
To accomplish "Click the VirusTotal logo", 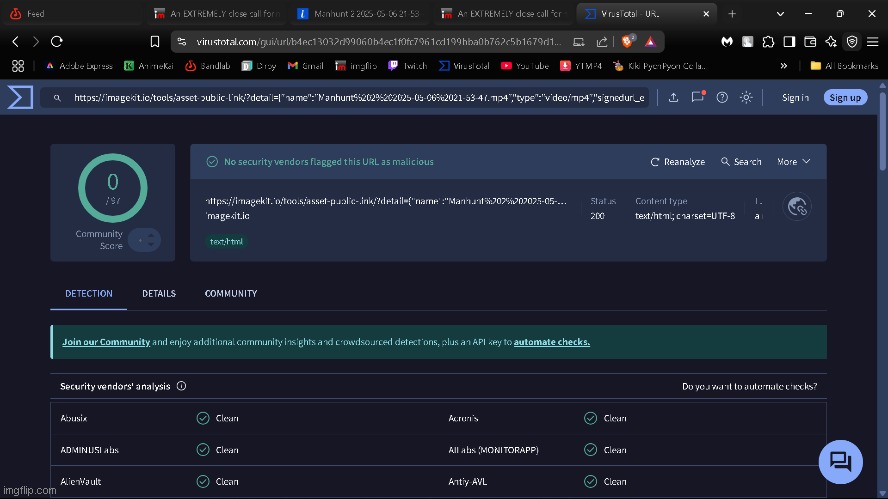I will pyautogui.click(x=20, y=97).
